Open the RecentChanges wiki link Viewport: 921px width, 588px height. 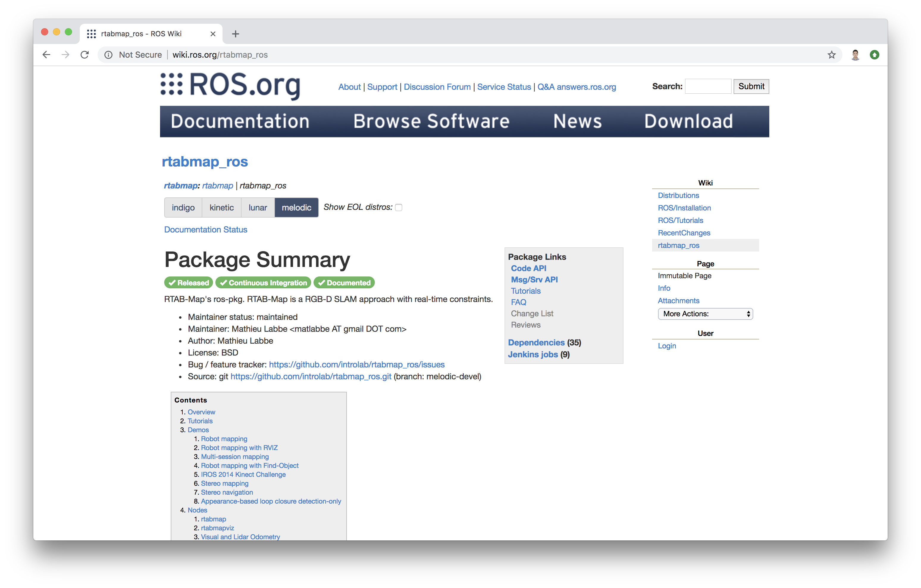coord(684,233)
